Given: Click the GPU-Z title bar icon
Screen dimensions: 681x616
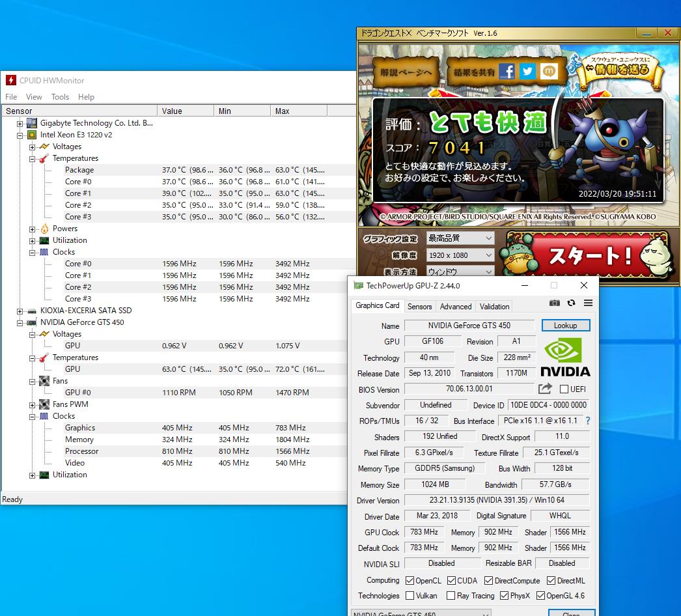Looking at the screenshot, I should pyautogui.click(x=358, y=285).
